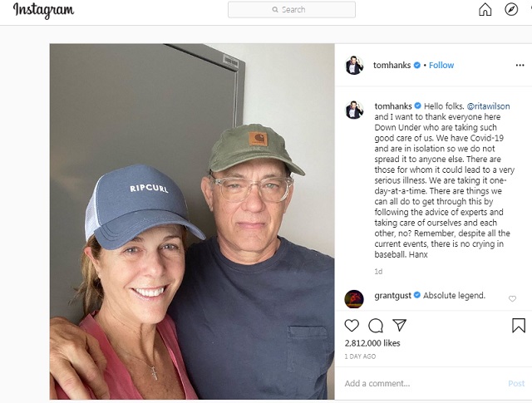The image size is (532, 403).
Task: Like the post with the heart icon
Action: [352, 326]
